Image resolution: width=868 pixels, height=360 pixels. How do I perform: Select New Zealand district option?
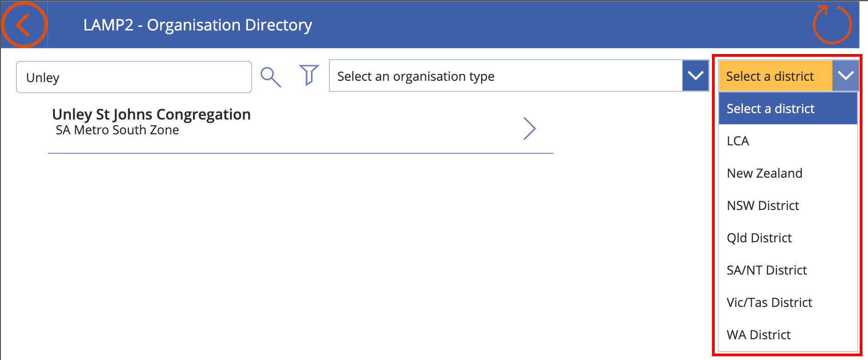pos(788,173)
